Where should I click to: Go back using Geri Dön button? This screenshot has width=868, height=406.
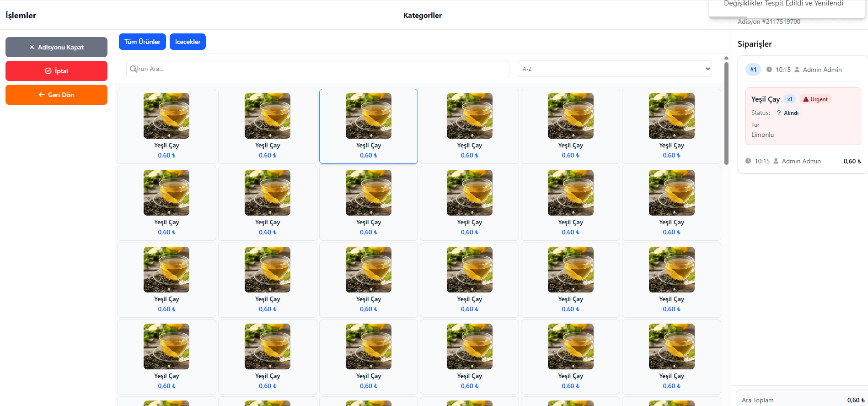point(56,95)
